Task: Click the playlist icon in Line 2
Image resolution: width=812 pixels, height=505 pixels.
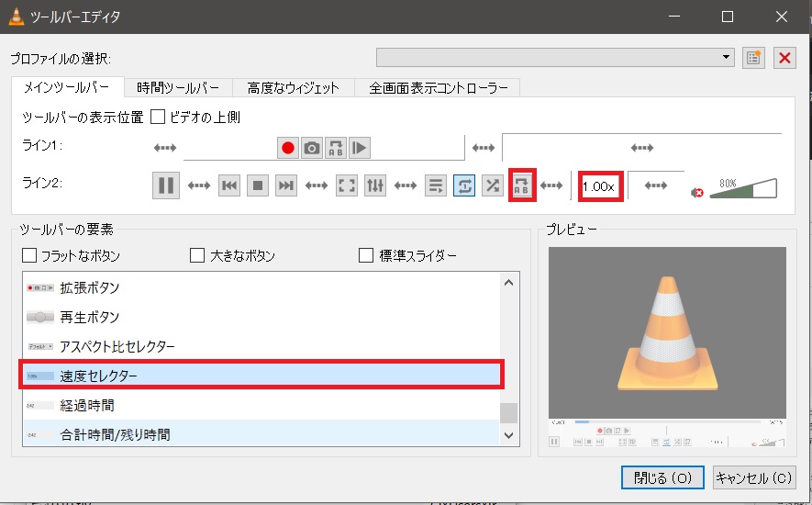Action: (x=436, y=185)
